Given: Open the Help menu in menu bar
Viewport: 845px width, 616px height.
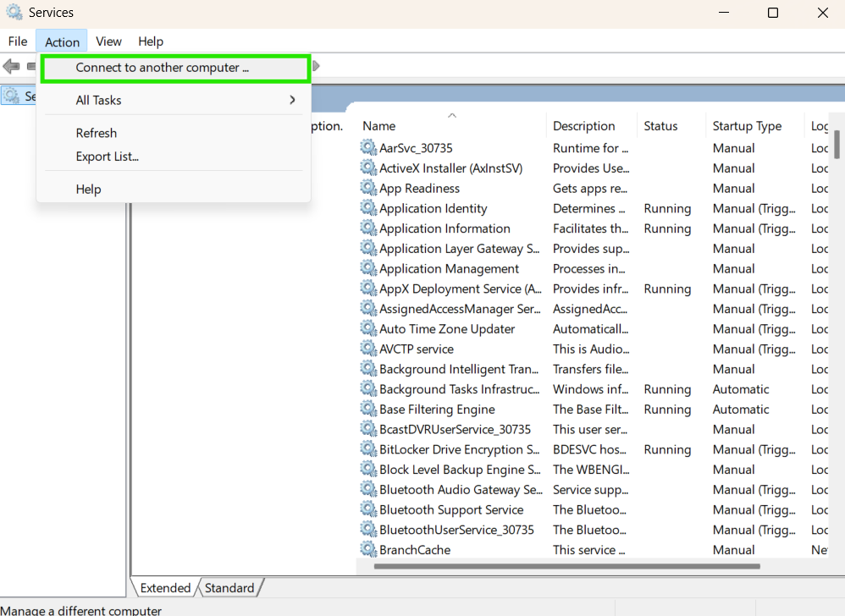Looking at the screenshot, I should click(151, 41).
